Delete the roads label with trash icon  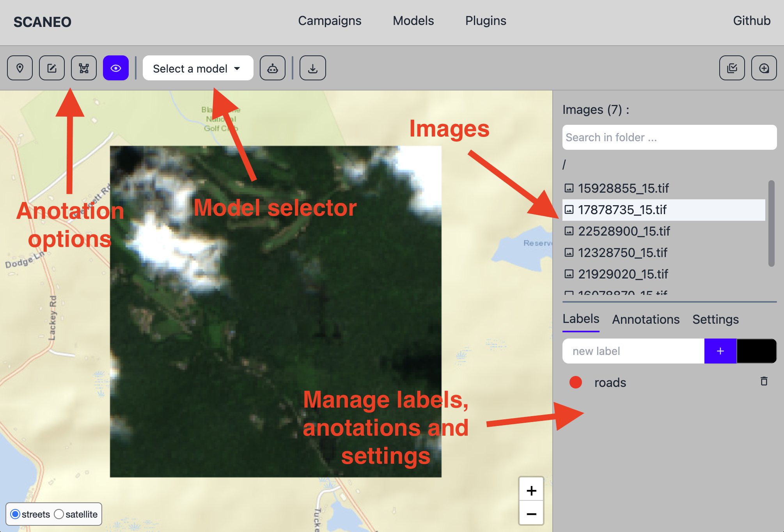pos(764,381)
